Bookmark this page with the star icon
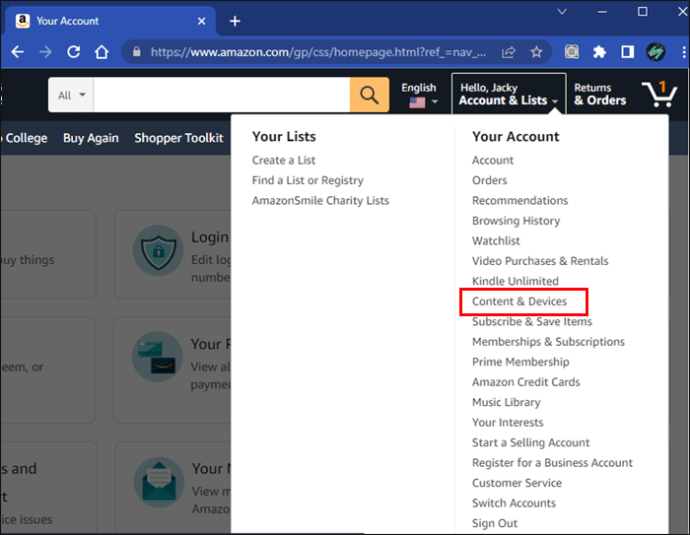The width and height of the screenshot is (690, 535). pyautogui.click(x=536, y=52)
